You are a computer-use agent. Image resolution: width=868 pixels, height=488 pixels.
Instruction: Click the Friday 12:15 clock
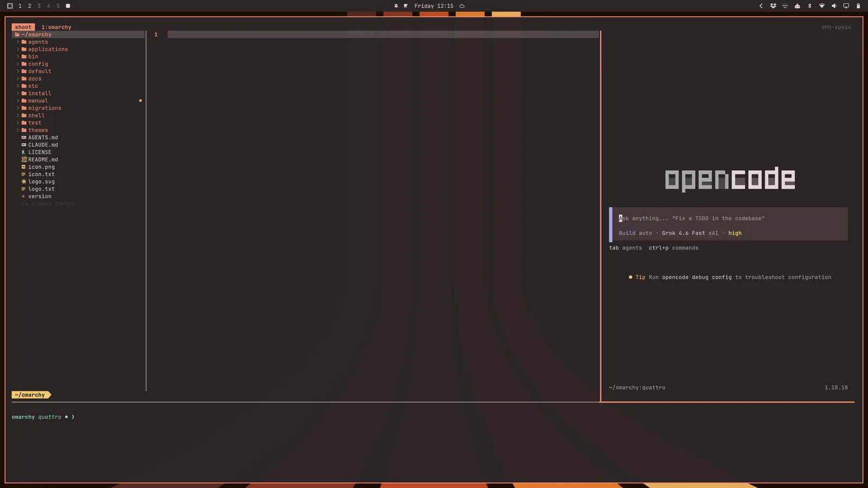[x=433, y=6]
